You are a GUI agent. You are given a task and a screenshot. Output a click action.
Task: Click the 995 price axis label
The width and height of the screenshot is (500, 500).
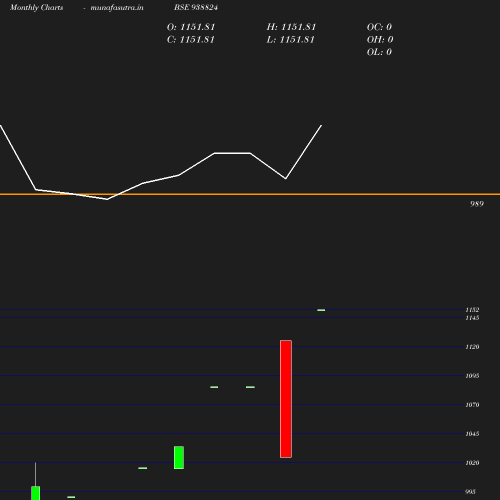470,492
